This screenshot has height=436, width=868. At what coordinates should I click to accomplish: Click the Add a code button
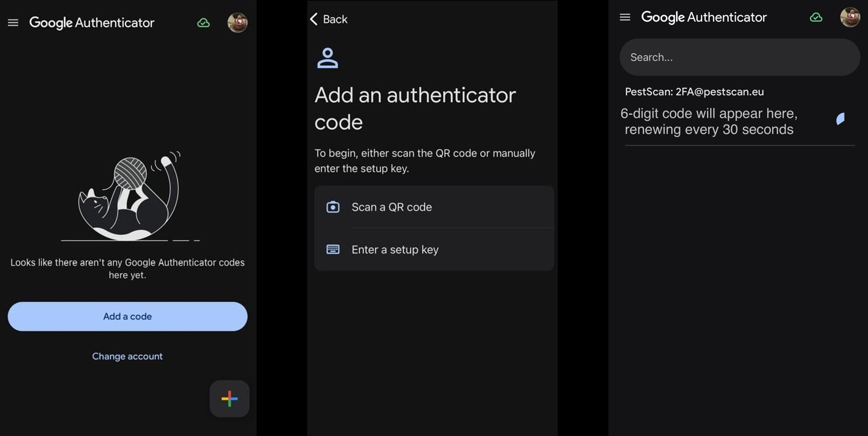[127, 316]
